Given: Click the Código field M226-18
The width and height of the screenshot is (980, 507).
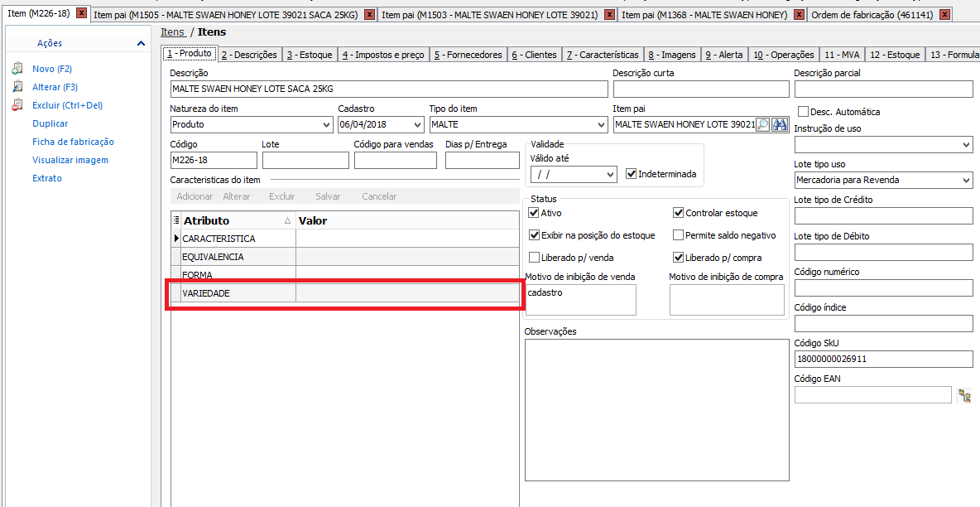Looking at the screenshot, I should pos(214,160).
